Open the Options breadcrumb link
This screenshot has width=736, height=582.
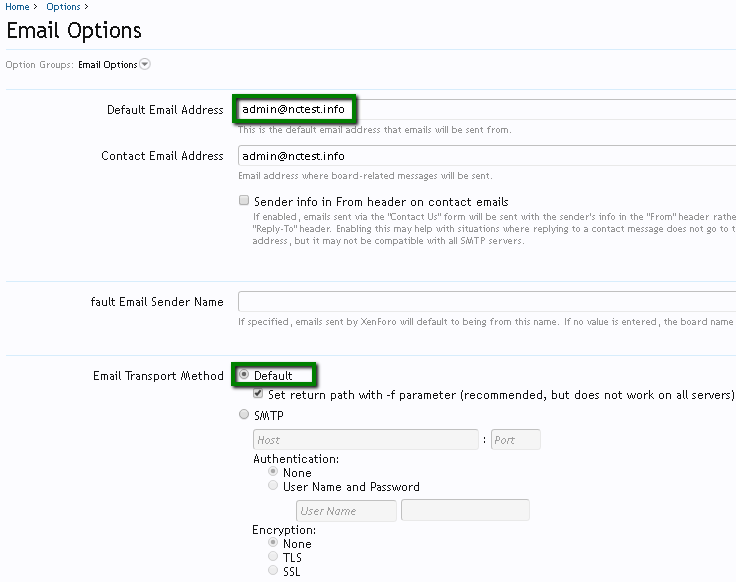[63, 7]
